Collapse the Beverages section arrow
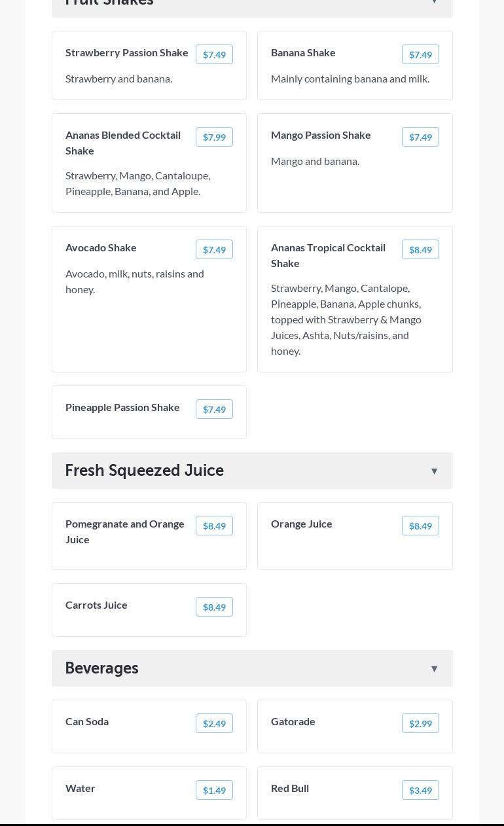The image size is (504, 826). tap(434, 669)
